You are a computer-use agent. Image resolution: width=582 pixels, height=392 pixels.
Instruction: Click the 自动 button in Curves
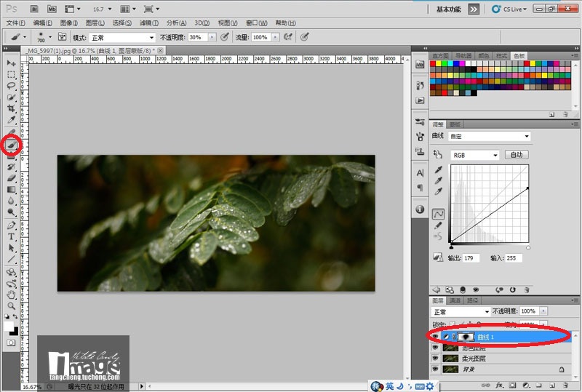[517, 155]
